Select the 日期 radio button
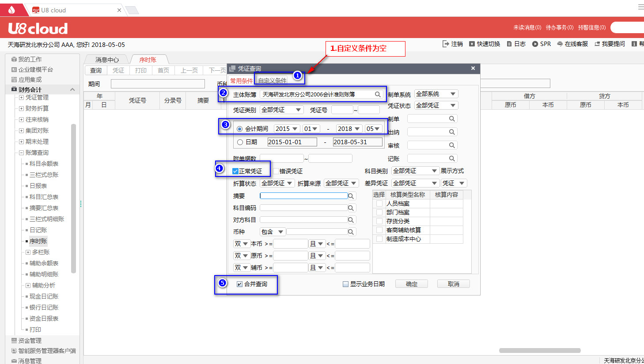 240,142
